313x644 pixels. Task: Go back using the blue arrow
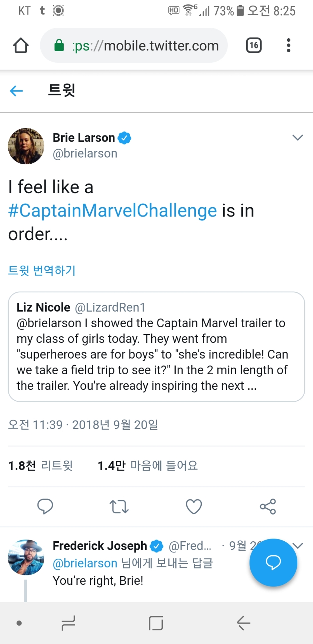pos(16,91)
